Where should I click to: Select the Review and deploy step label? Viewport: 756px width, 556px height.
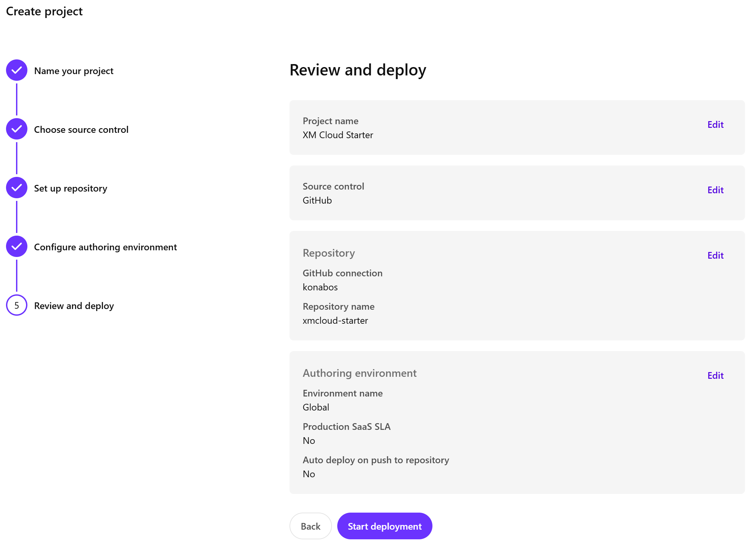pos(74,306)
